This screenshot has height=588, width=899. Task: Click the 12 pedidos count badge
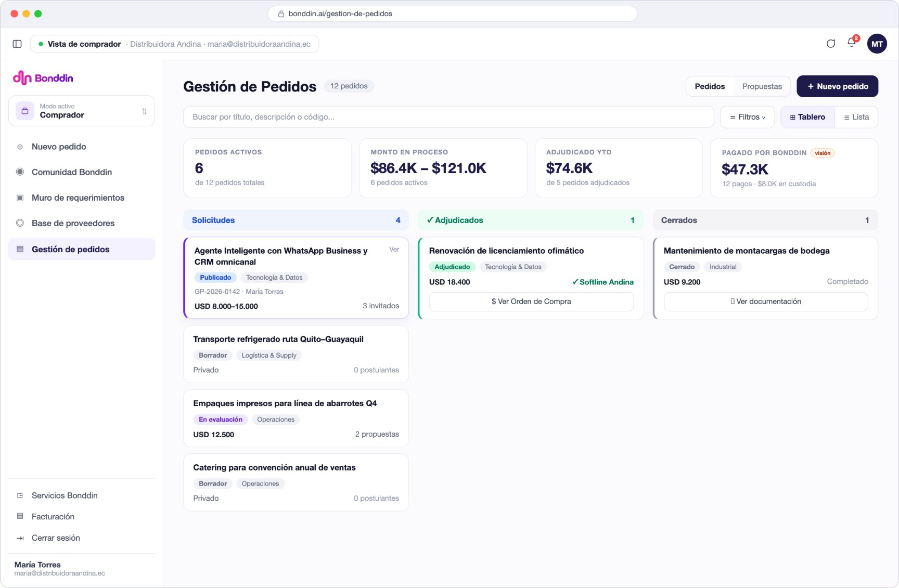(x=349, y=86)
